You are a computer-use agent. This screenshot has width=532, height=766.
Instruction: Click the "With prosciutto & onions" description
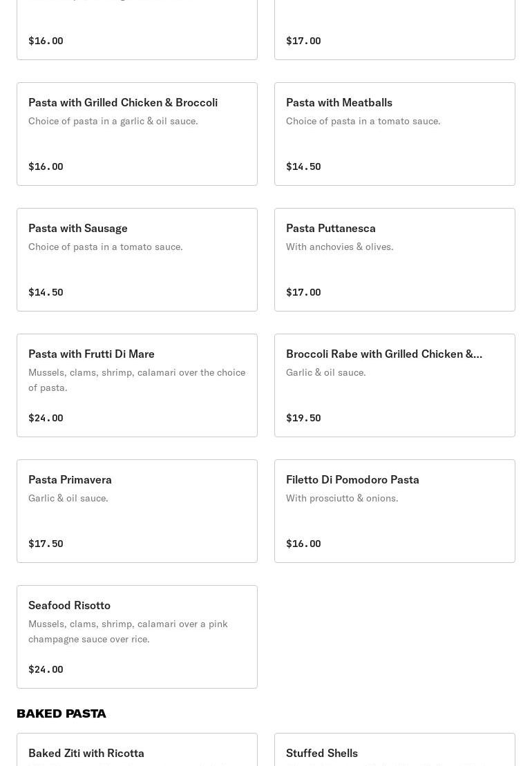(342, 498)
